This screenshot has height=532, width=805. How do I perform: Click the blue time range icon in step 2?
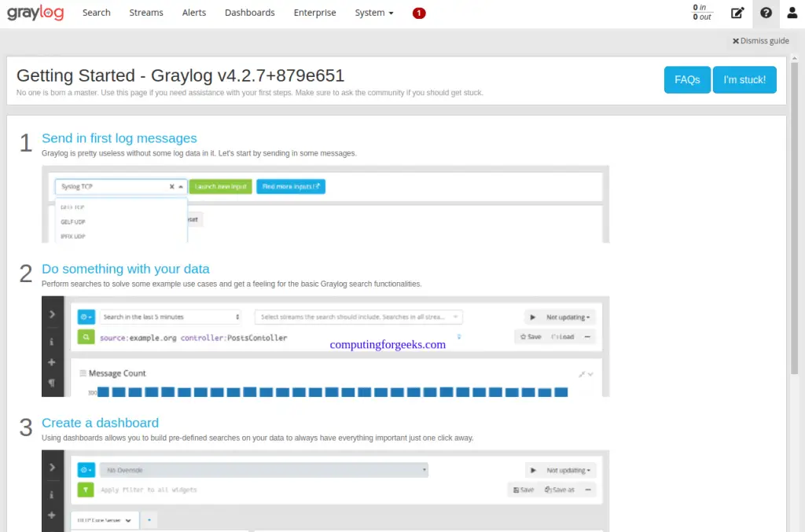pos(86,317)
